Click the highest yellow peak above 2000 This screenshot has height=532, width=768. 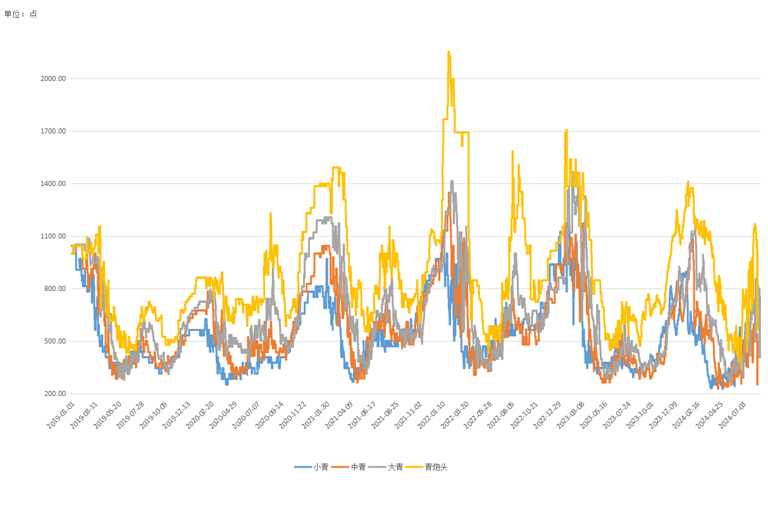tap(449, 53)
